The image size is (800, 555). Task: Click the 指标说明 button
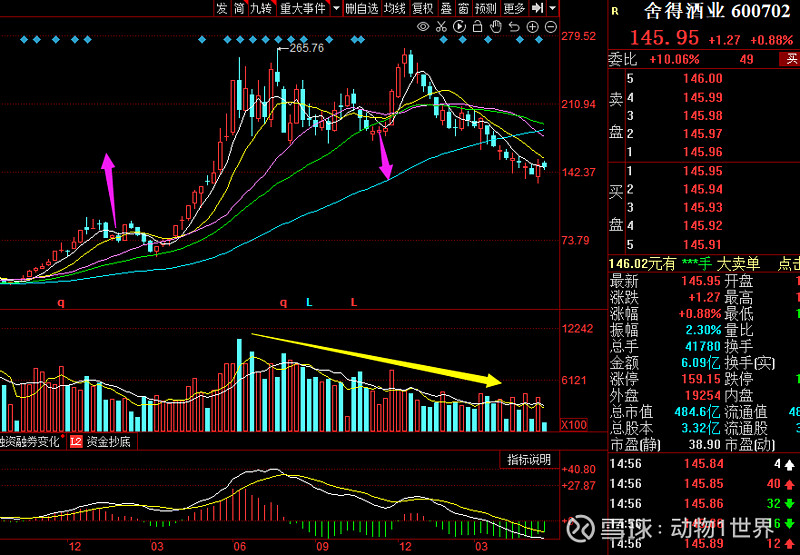coord(529,460)
